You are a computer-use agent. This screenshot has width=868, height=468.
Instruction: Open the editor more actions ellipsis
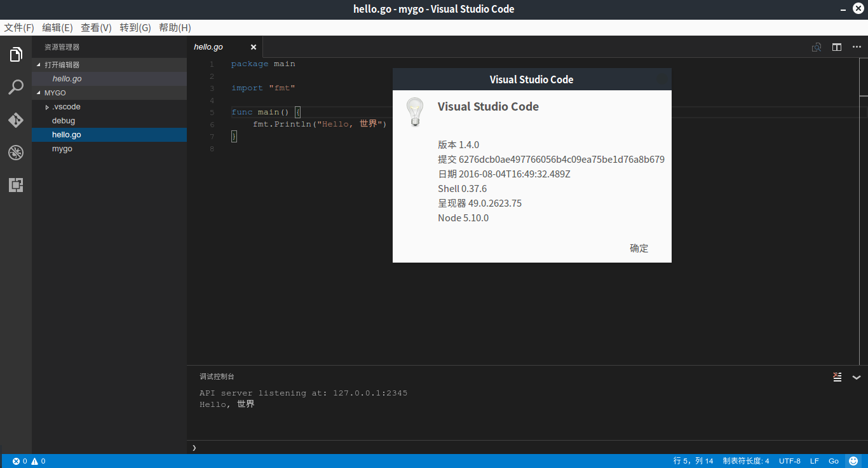857,47
